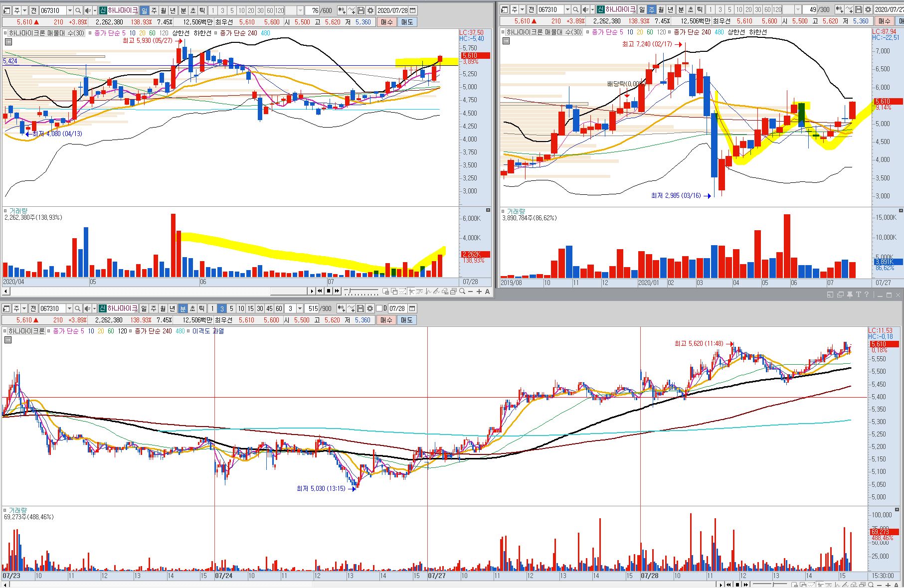Toggle 일 (daily) period in top-left chart
Viewport: 904px width, 588px height.
pyautogui.click(x=144, y=10)
